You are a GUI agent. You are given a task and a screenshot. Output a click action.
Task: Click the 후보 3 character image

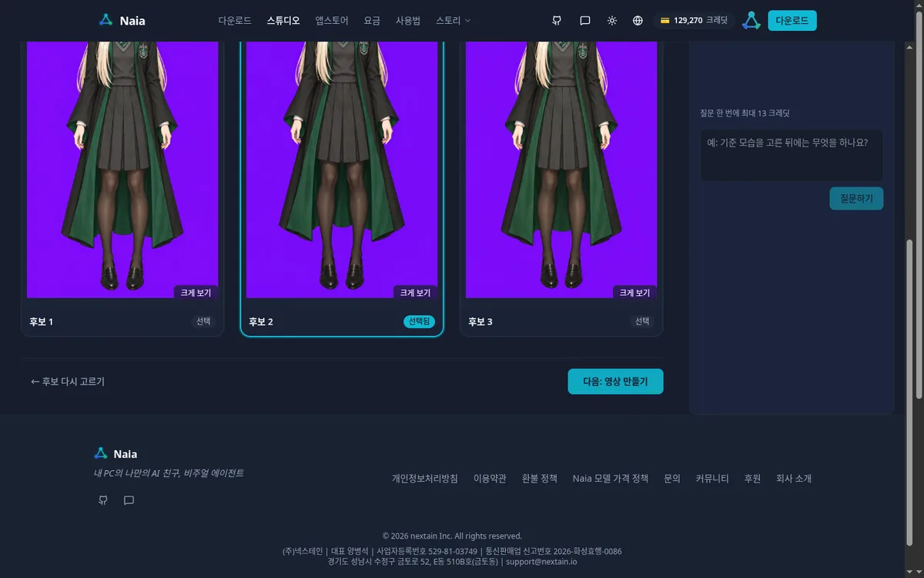coord(561,170)
